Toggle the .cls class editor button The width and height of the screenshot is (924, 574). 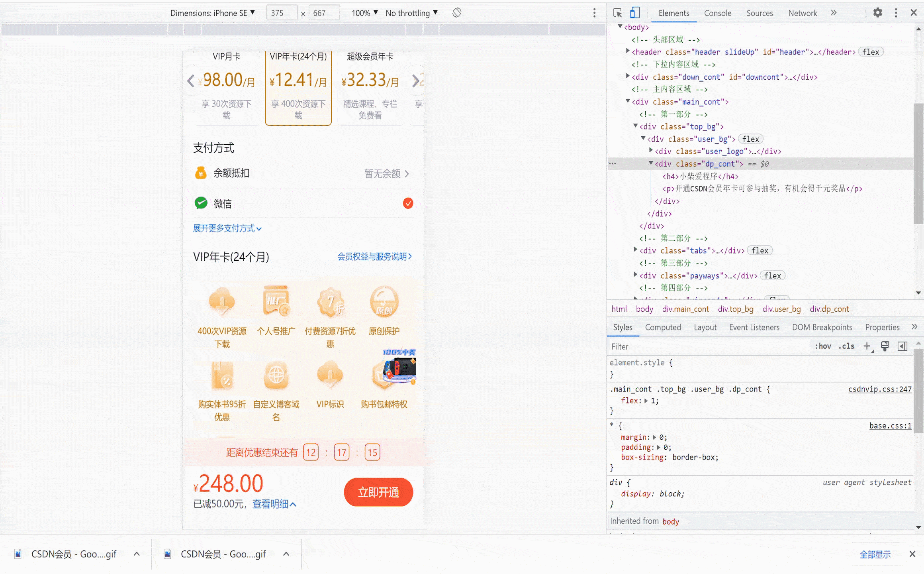[x=846, y=346]
